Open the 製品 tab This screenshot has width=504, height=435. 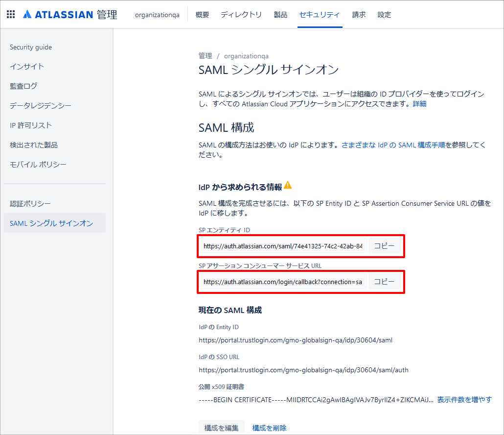click(x=280, y=15)
